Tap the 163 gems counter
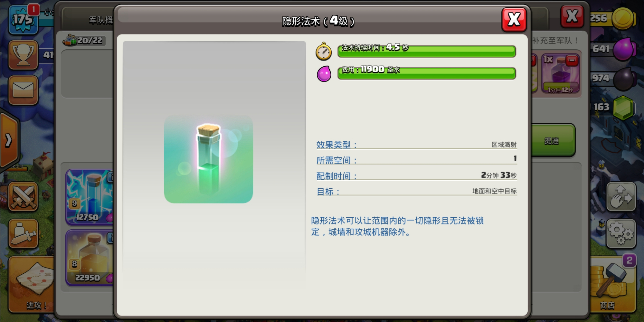The height and width of the screenshot is (322, 644). coord(601,107)
